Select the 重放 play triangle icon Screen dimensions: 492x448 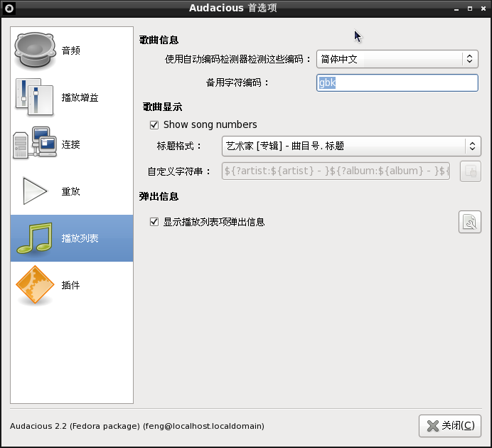pos(35,191)
